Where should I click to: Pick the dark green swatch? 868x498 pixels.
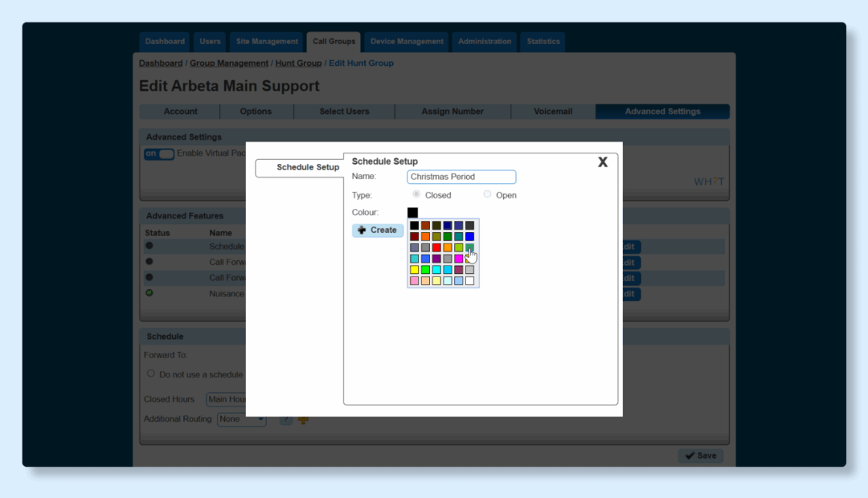pyautogui.click(x=448, y=236)
